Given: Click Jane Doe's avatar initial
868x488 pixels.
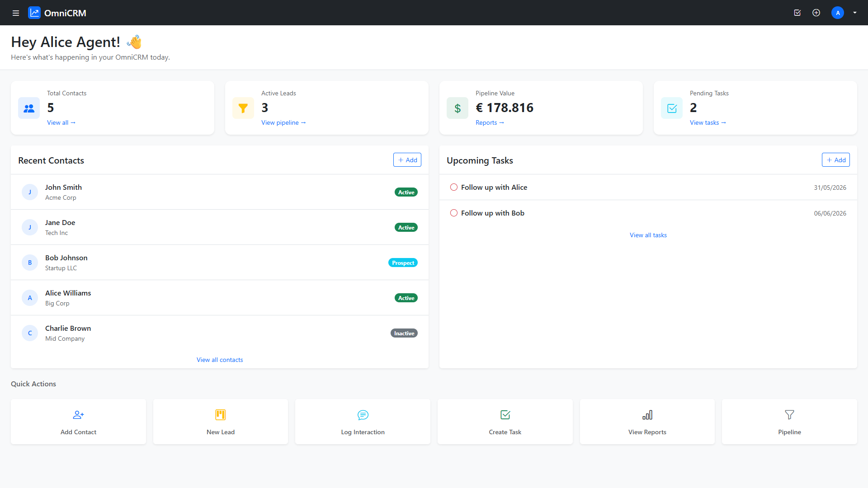Looking at the screenshot, I should point(30,227).
